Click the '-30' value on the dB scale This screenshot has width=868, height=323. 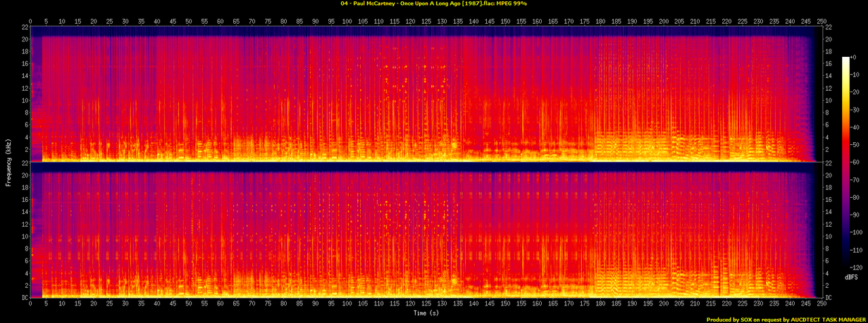pyautogui.click(x=855, y=110)
